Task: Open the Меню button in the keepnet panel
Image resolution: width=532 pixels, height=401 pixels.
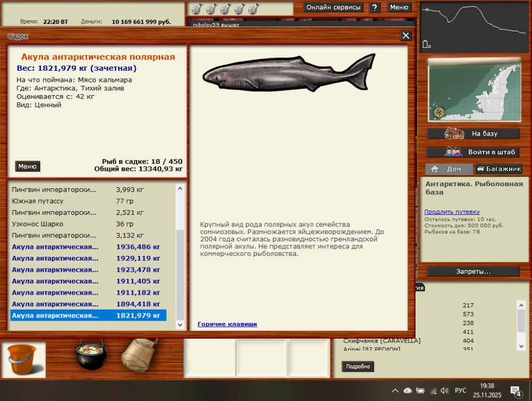Action: tap(27, 166)
